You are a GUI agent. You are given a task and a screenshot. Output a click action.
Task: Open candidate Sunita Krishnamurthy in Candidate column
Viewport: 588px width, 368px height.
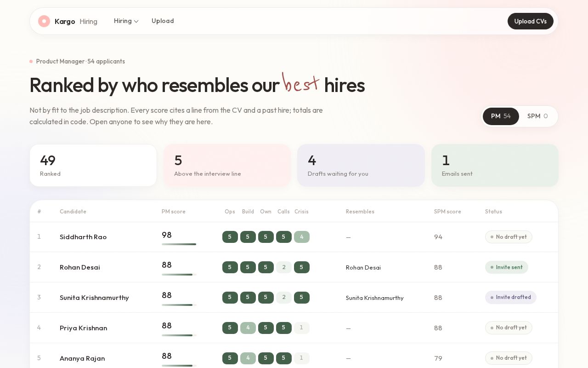(94, 298)
